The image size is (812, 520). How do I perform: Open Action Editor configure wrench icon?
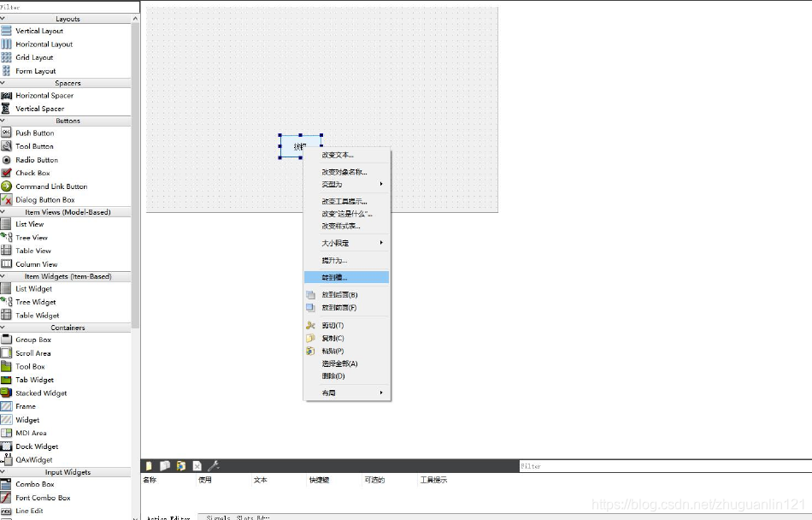(x=214, y=466)
